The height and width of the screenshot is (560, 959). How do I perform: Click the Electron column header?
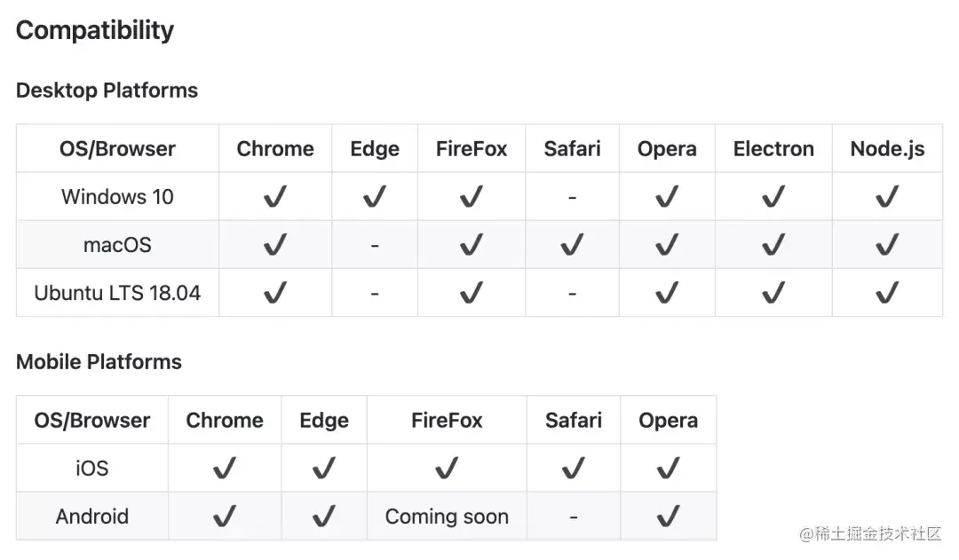click(773, 149)
